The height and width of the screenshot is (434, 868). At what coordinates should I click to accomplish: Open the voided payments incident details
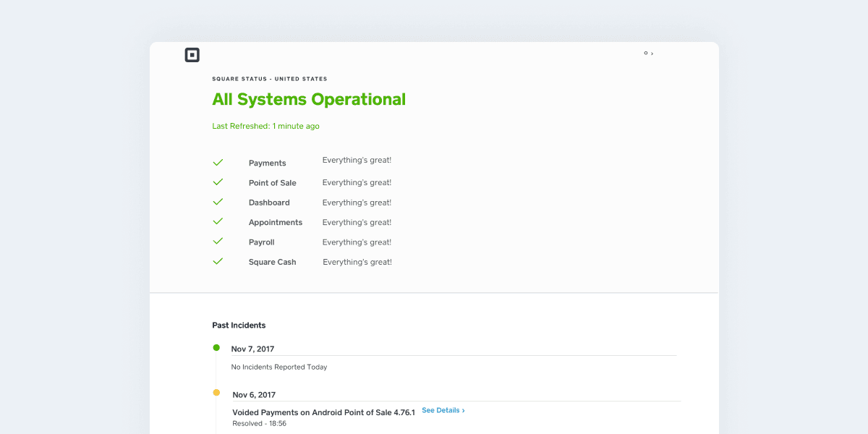point(443,410)
